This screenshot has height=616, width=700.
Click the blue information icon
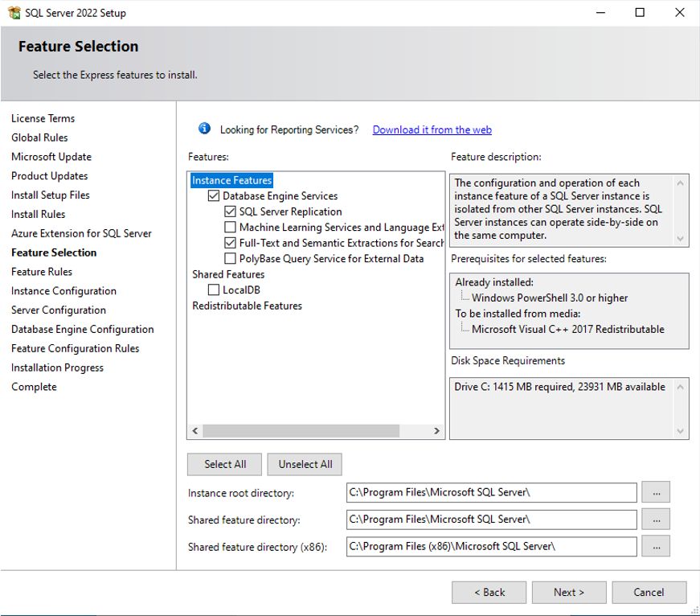(204, 129)
